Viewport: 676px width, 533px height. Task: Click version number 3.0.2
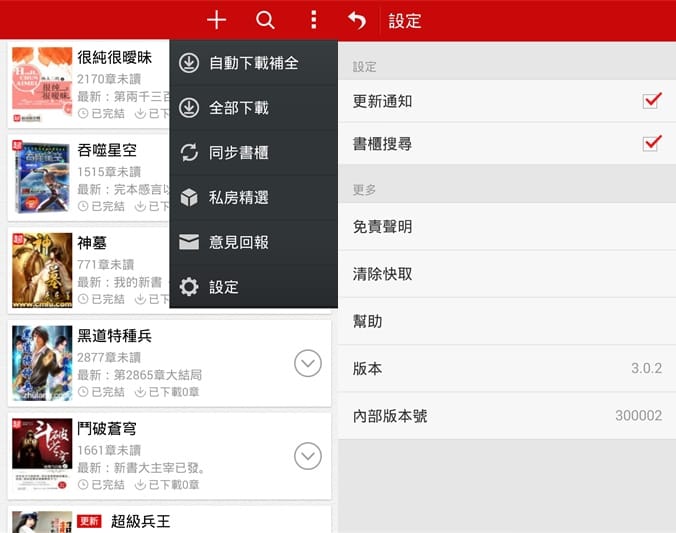pos(647,368)
